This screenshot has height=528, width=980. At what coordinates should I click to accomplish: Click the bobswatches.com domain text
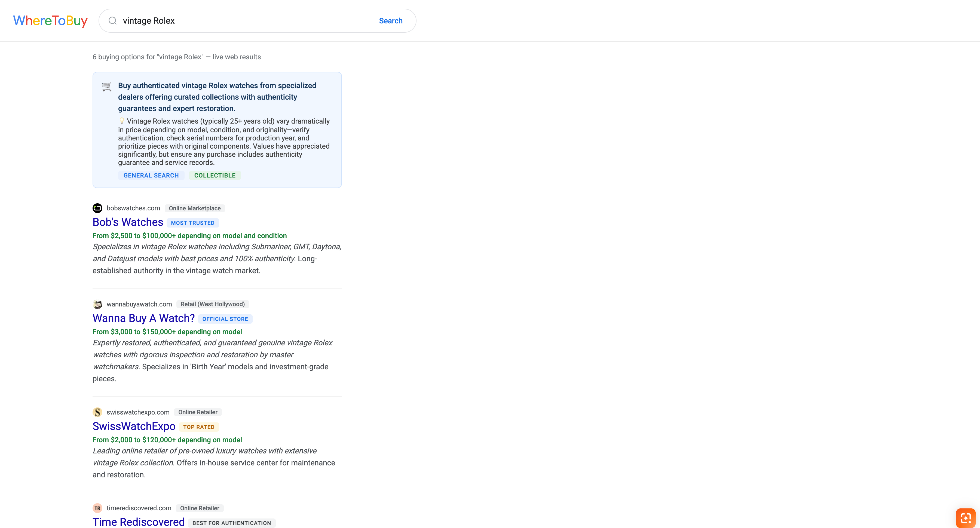click(x=133, y=208)
